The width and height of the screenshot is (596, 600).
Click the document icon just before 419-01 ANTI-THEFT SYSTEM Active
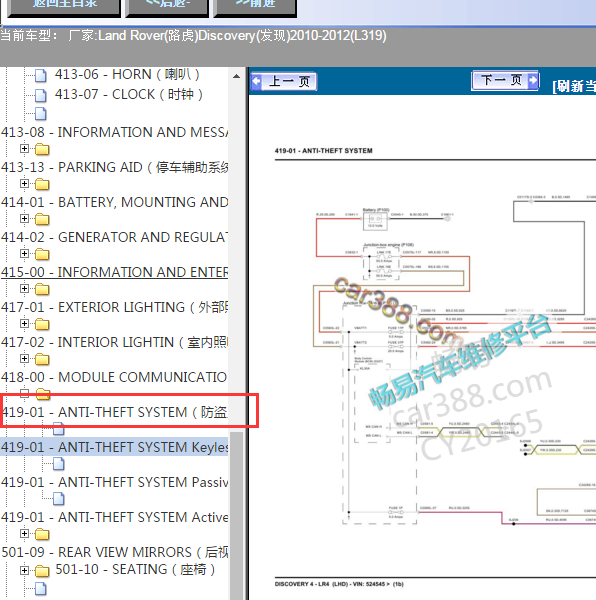[x=59, y=499]
